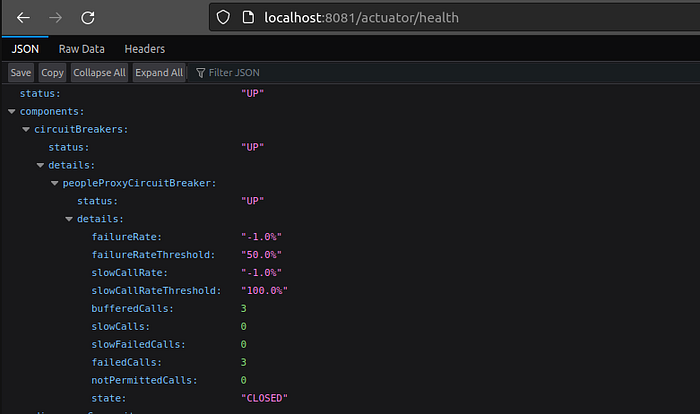This screenshot has height=414, width=700.
Task: Collapse the circuitBreakers details node
Action: point(40,165)
